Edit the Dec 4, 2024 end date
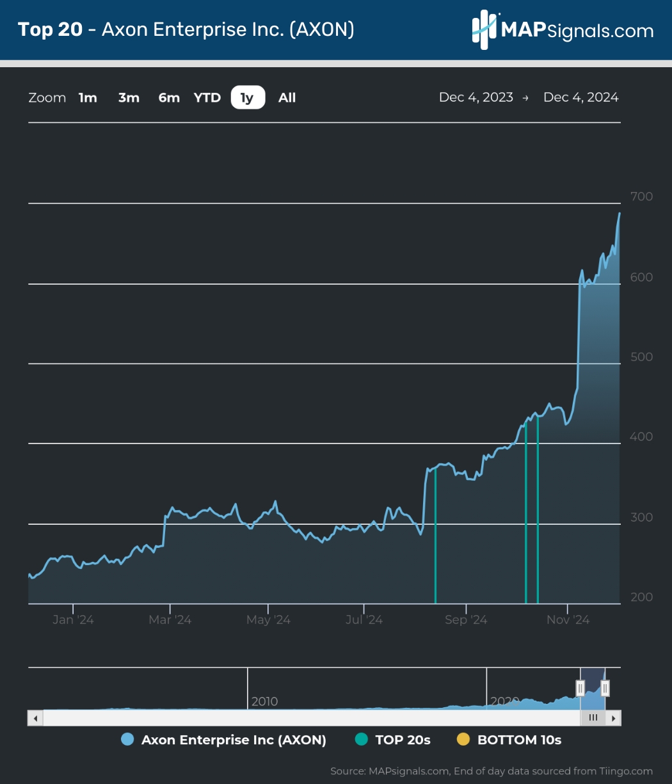Viewport: 672px width, 784px height. [581, 97]
